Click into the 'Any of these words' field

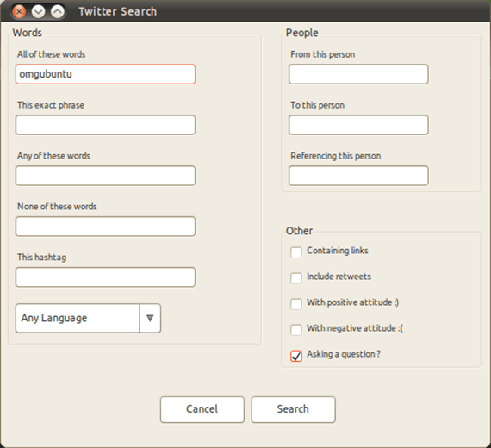(x=106, y=176)
